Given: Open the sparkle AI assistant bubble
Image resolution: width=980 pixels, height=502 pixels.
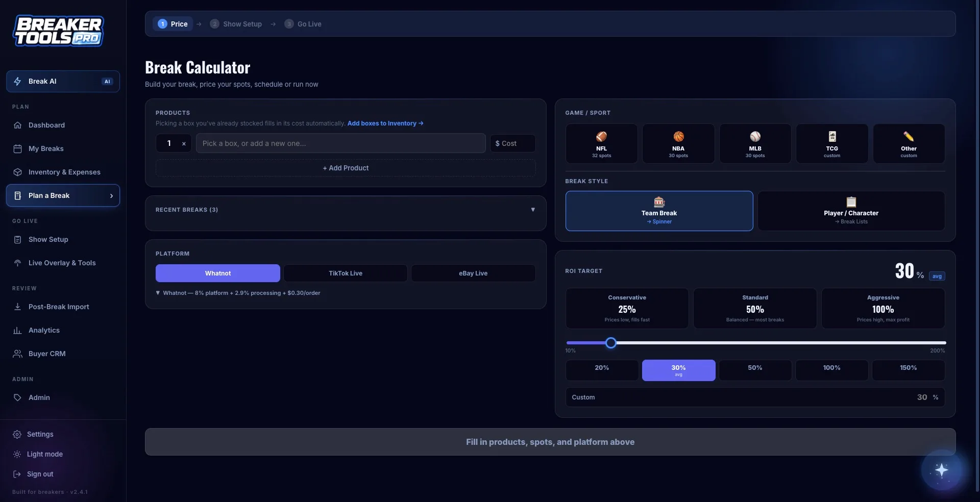Looking at the screenshot, I should (x=941, y=470).
